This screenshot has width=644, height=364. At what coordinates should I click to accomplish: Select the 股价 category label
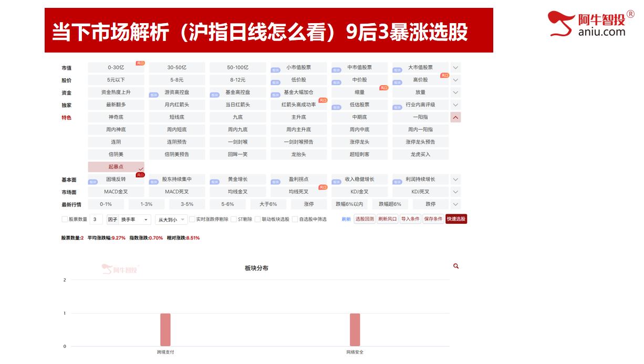coord(66,80)
